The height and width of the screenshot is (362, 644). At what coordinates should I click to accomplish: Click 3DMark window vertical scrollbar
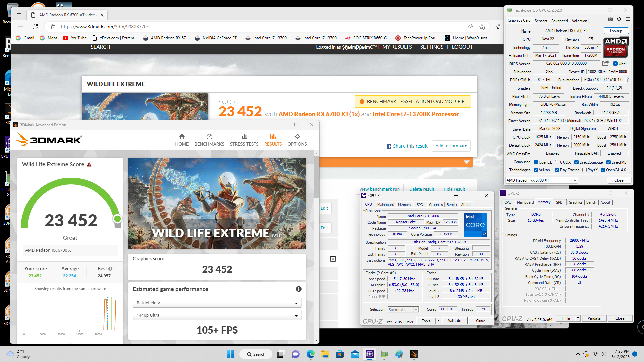pyautogui.click(x=316, y=177)
